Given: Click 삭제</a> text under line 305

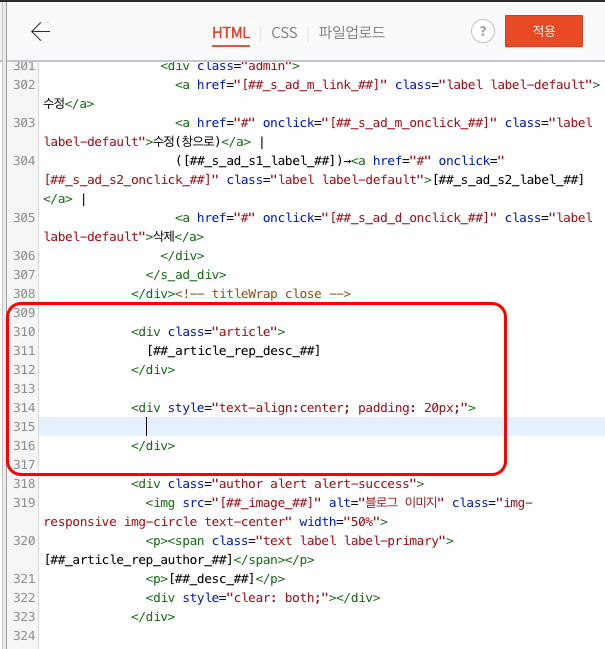Looking at the screenshot, I should 179,237.
